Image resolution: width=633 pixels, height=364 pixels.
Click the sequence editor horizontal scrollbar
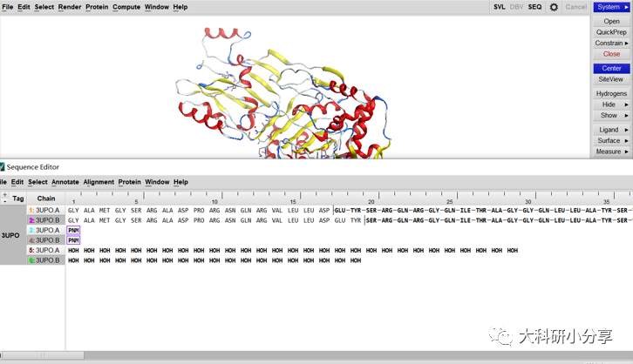[x=43, y=355]
